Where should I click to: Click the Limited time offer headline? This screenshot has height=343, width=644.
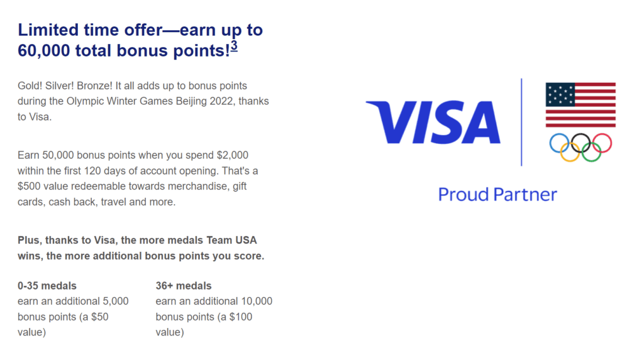point(140,40)
